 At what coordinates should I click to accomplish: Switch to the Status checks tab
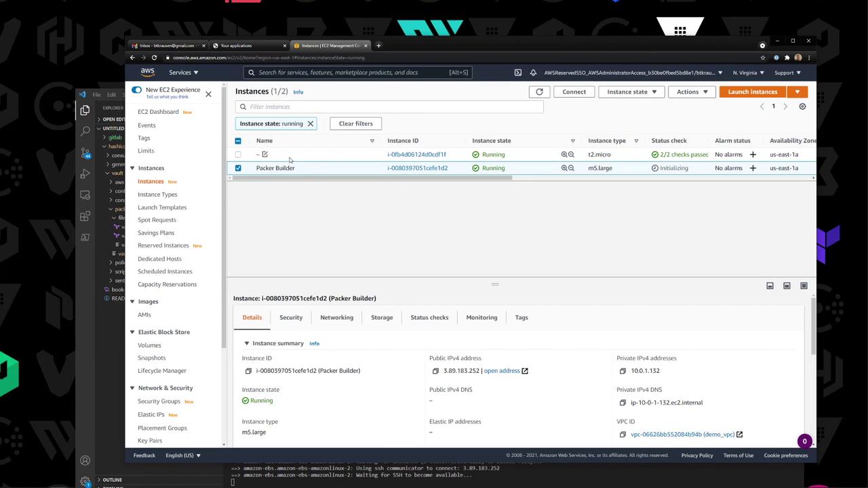click(x=429, y=317)
